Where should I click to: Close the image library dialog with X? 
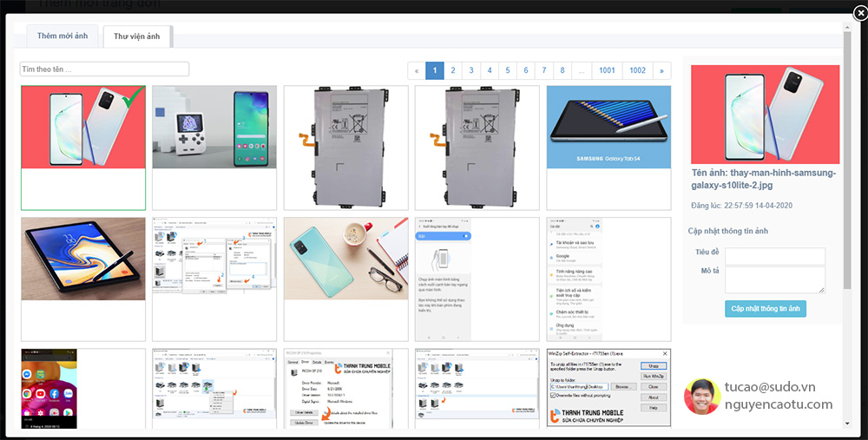(861, 13)
